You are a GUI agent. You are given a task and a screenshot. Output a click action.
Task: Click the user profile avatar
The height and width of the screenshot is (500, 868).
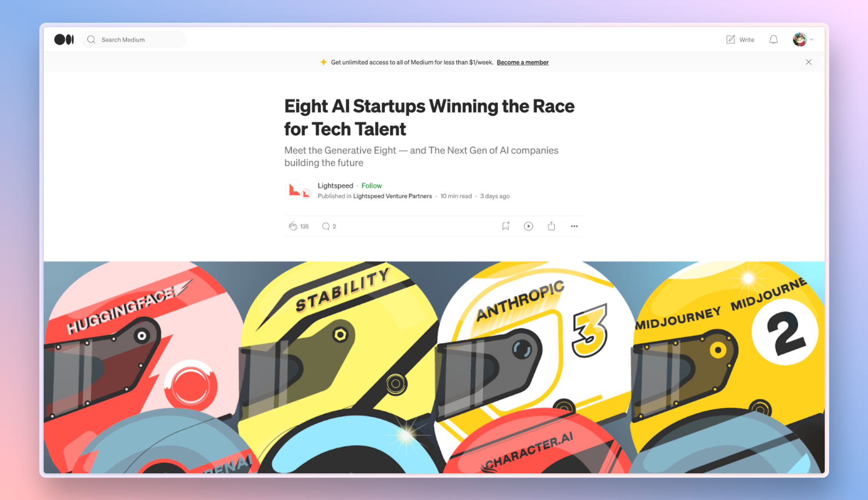pyautogui.click(x=799, y=40)
